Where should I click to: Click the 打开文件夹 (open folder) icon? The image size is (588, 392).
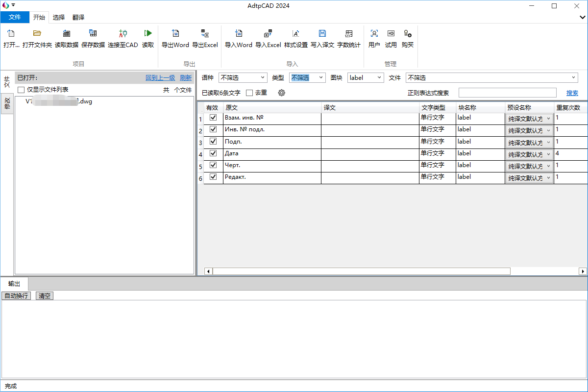(x=37, y=34)
